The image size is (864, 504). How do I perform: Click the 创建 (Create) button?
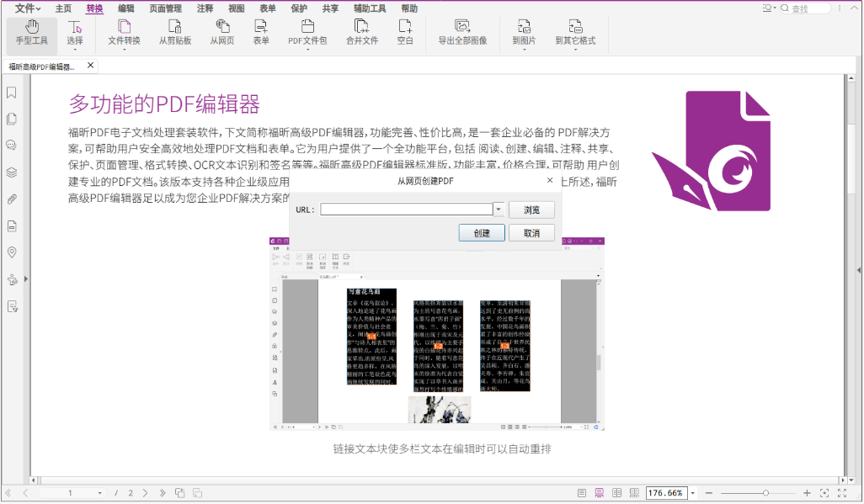click(x=482, y=233)
